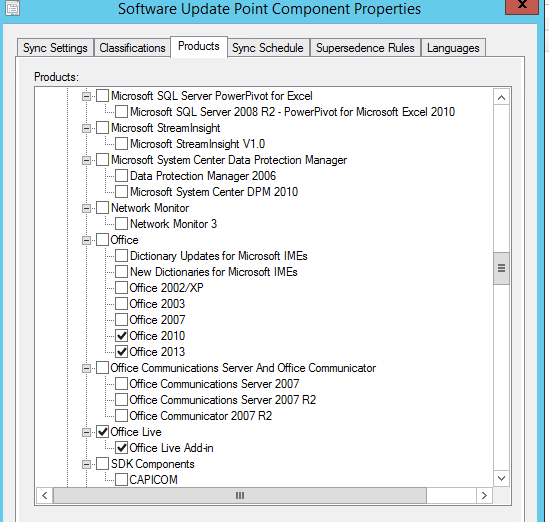Click the vertical scrollbar thumb
549x522 pixels.
pyautogui.click(x=501, y=268)
